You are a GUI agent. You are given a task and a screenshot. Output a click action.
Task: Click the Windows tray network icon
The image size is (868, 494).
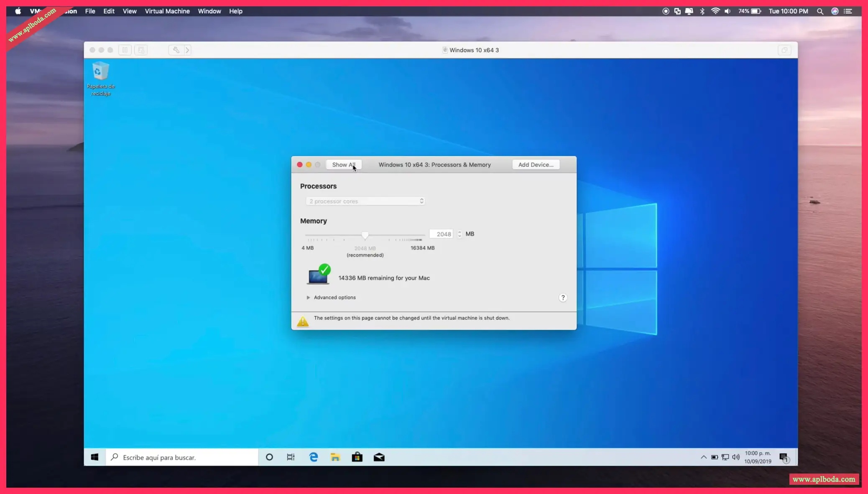click(x=725, y=457)
